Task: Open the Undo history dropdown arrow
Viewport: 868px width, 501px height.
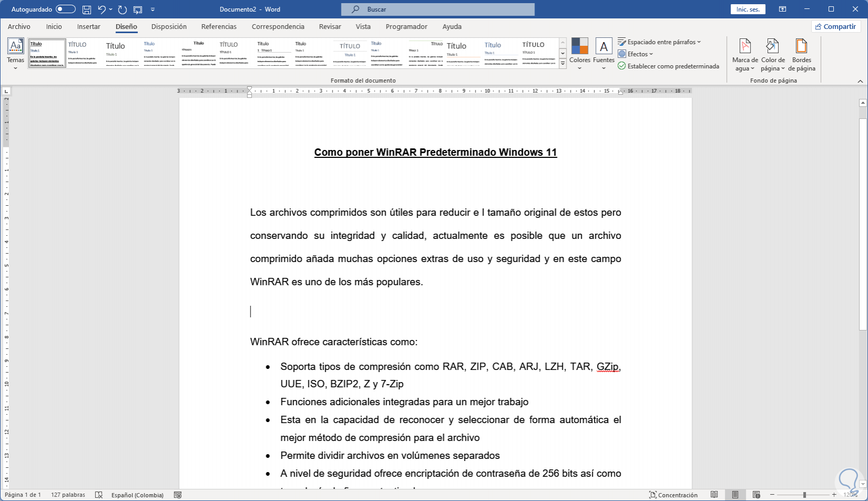Action: pos(111,9)
